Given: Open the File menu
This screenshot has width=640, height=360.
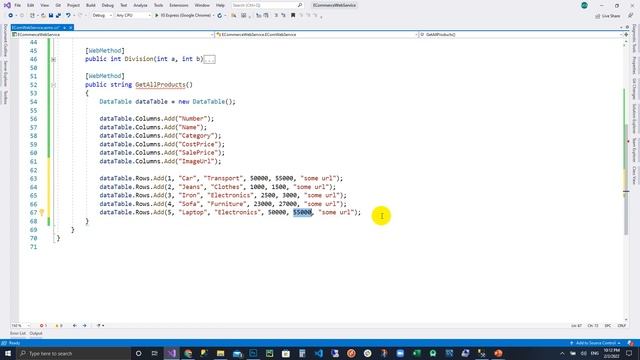Looking at the screenshot, I should [18, 5].
